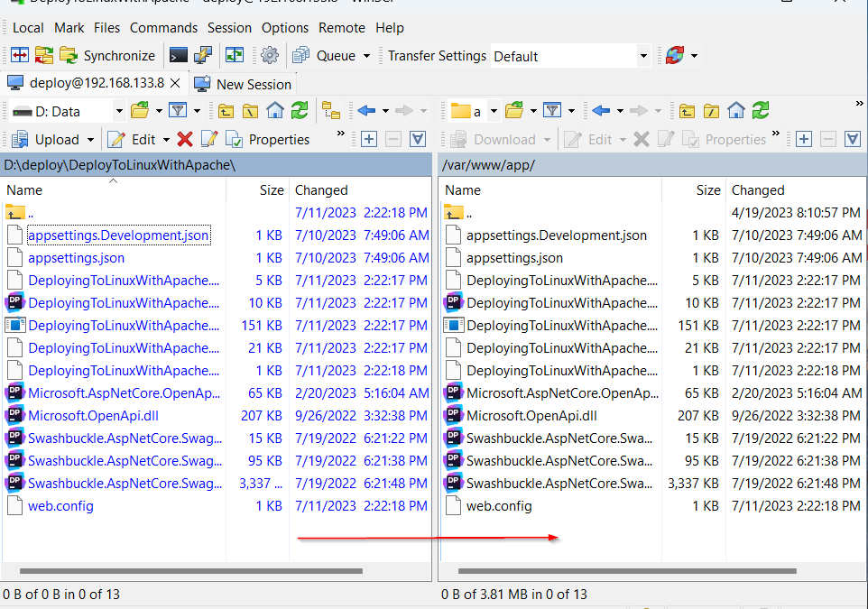Open Preferences gear icon
Image resolution: width=868 pixels, height=609 pixels.
click(270, 56)
